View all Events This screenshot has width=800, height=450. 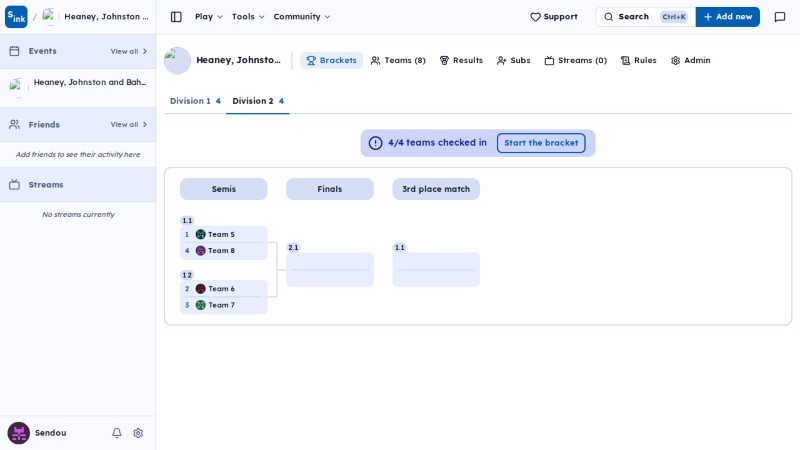pos(129,51)
